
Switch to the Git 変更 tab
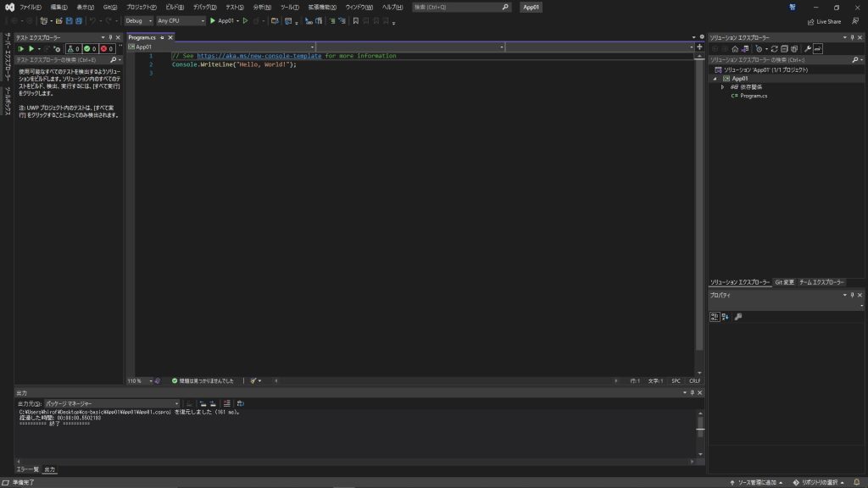[784, 281]
